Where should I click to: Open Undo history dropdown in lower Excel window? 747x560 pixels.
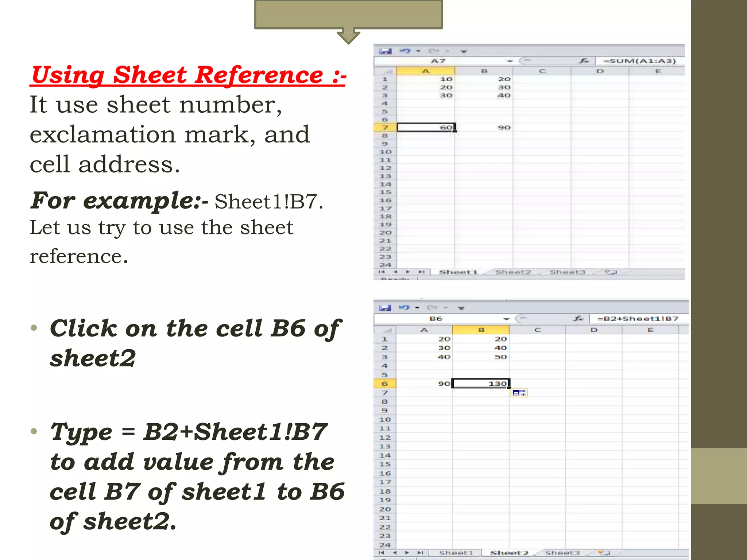click(417, 308)
